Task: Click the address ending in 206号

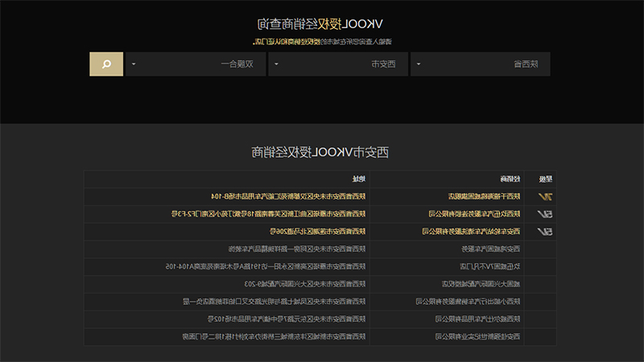Action: click(x=317, y=232)
